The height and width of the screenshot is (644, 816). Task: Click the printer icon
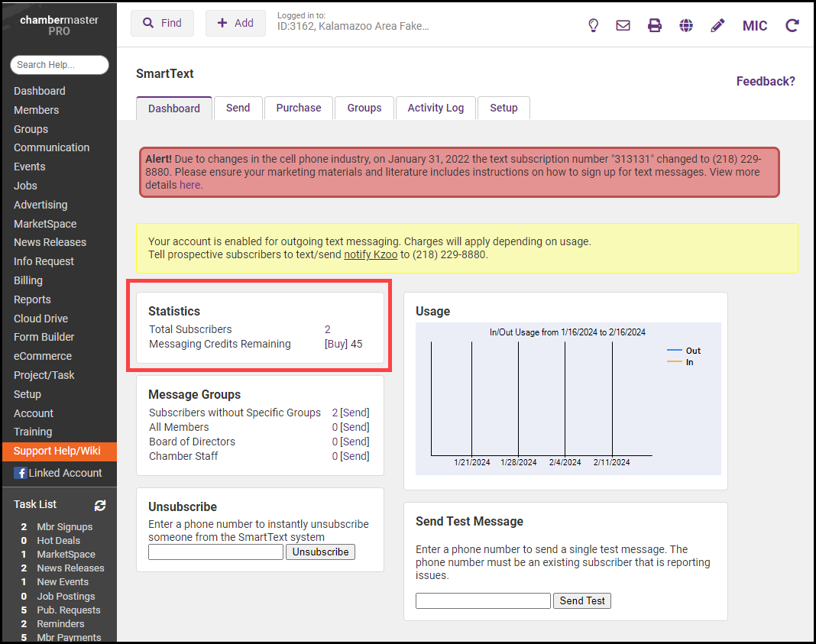655,25
